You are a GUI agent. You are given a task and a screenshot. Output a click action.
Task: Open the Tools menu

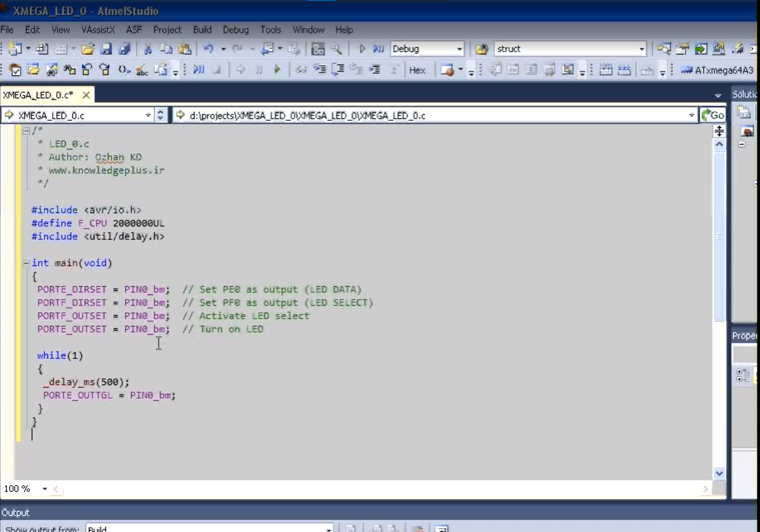(x=271, y=30)
